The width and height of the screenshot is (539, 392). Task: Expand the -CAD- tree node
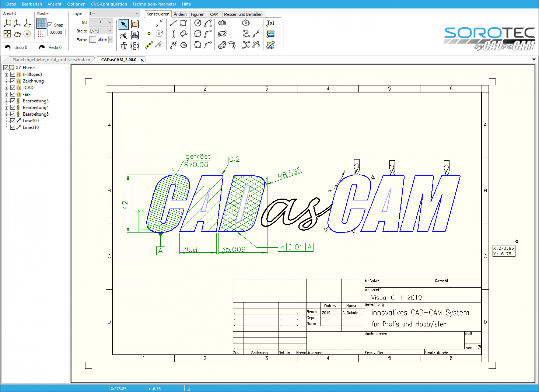tap(6, 88)
